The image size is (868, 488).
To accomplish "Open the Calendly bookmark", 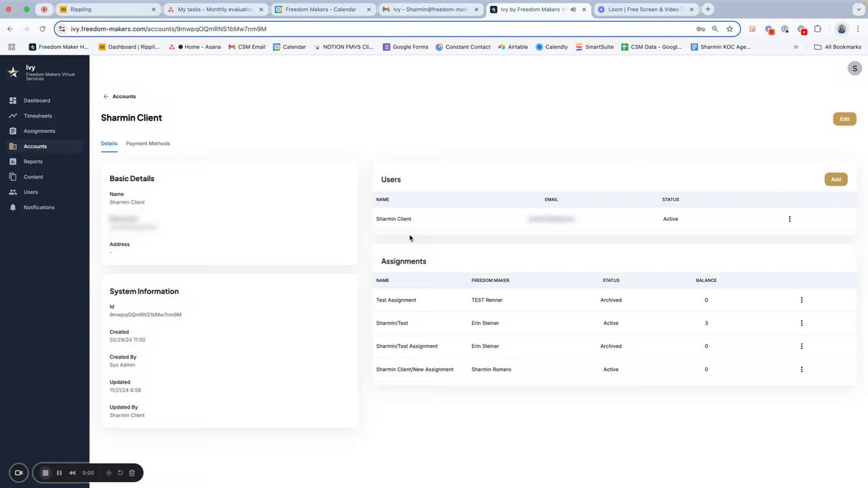I will point(551,47).
